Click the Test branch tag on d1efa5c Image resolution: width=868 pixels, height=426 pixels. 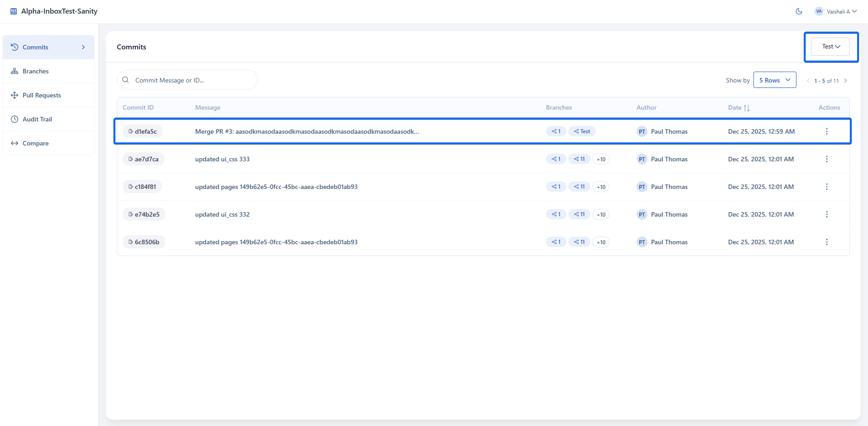(582, 131)
